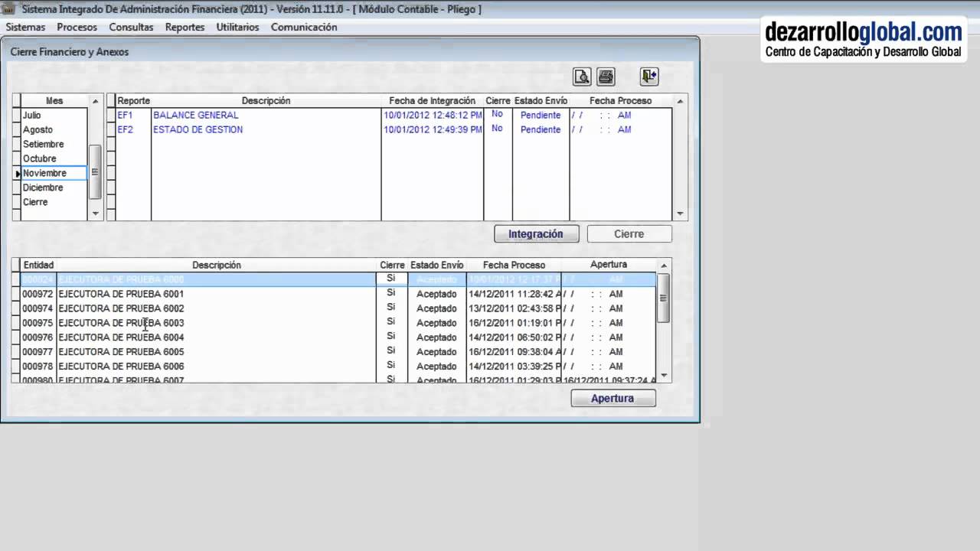Click the 10/01/2012 12:48:12 PM integration date
980x551 pixels.
tap(433, 116)
